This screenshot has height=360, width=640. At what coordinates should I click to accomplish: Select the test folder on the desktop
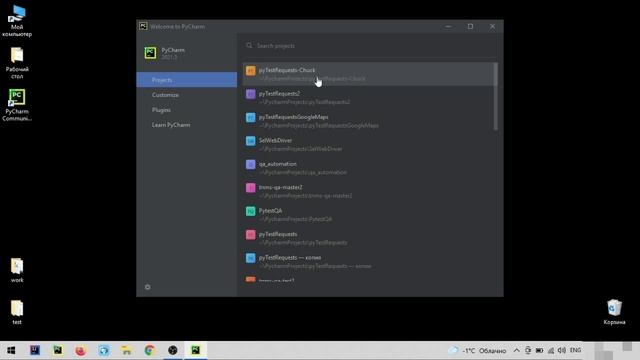click(17, 313)
